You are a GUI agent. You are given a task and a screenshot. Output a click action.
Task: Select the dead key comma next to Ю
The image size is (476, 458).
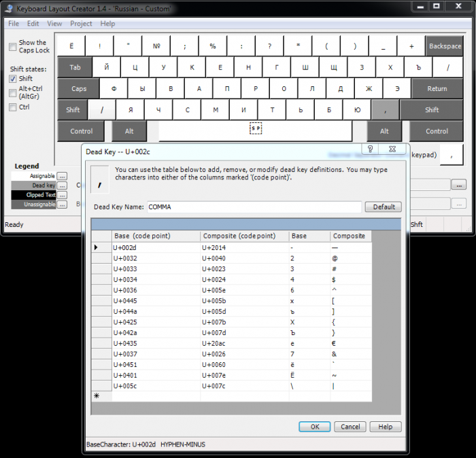coord(385,110)
